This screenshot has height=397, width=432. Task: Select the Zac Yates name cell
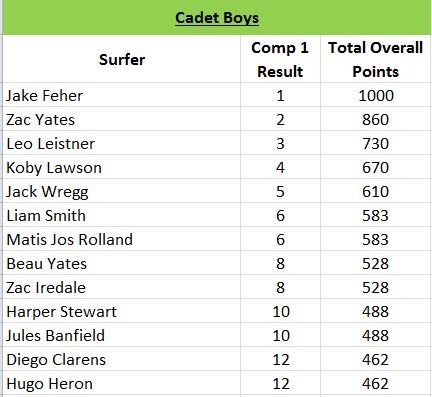122,119
